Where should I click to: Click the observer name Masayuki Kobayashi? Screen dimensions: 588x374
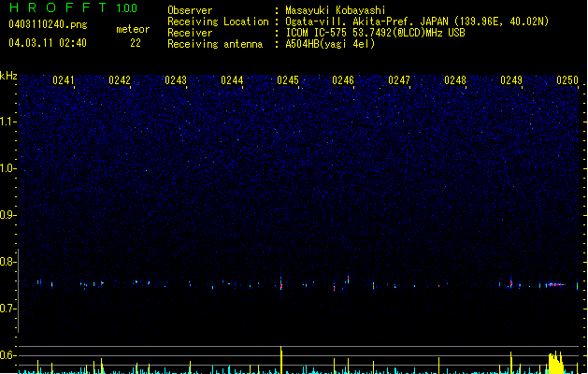[336, 10]
